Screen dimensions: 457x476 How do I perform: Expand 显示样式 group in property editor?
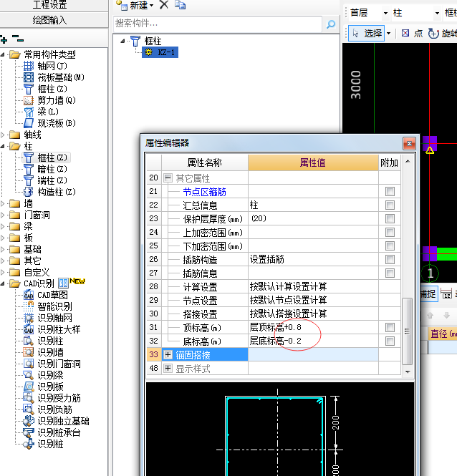(168, 369)
